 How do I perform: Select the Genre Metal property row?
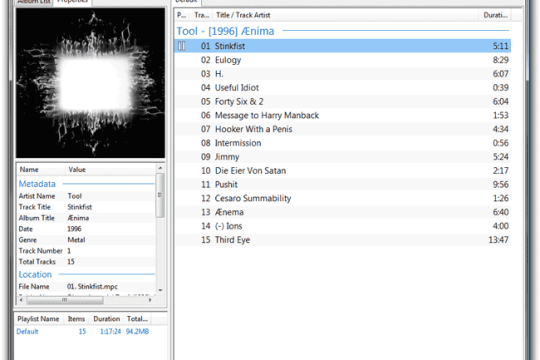pos(86,240)
